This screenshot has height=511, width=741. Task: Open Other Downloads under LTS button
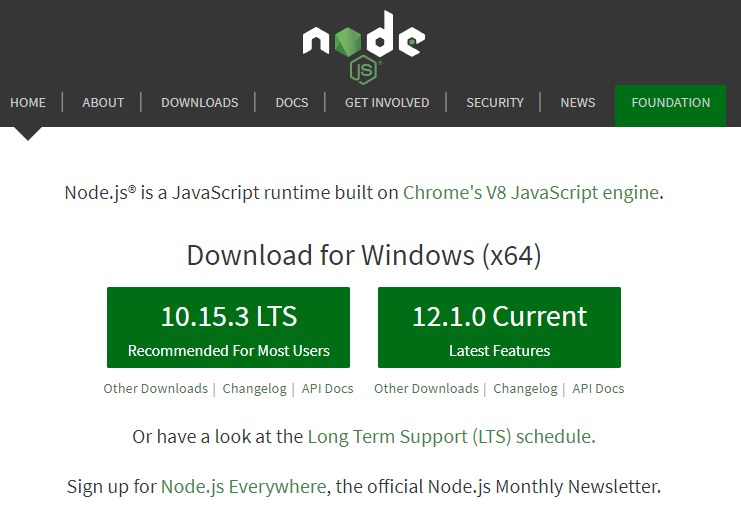155,389
